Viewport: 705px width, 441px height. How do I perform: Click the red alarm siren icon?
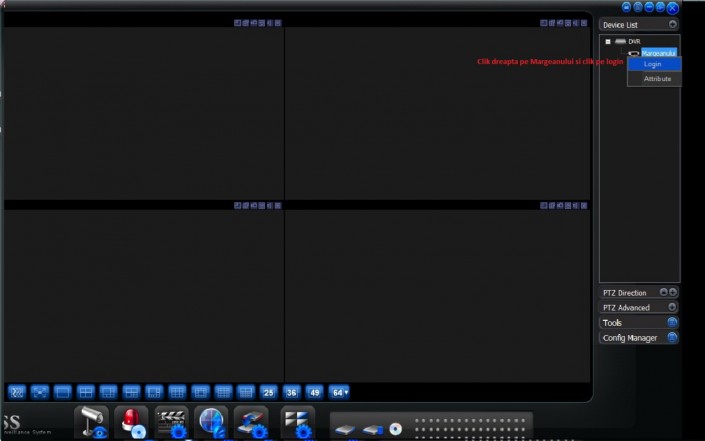pos(131,422)
